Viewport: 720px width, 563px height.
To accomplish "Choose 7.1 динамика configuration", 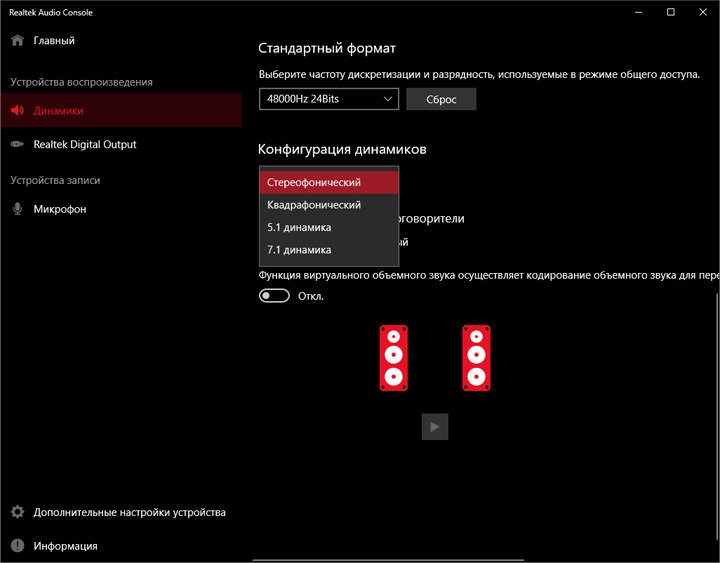I will [329, 250].
